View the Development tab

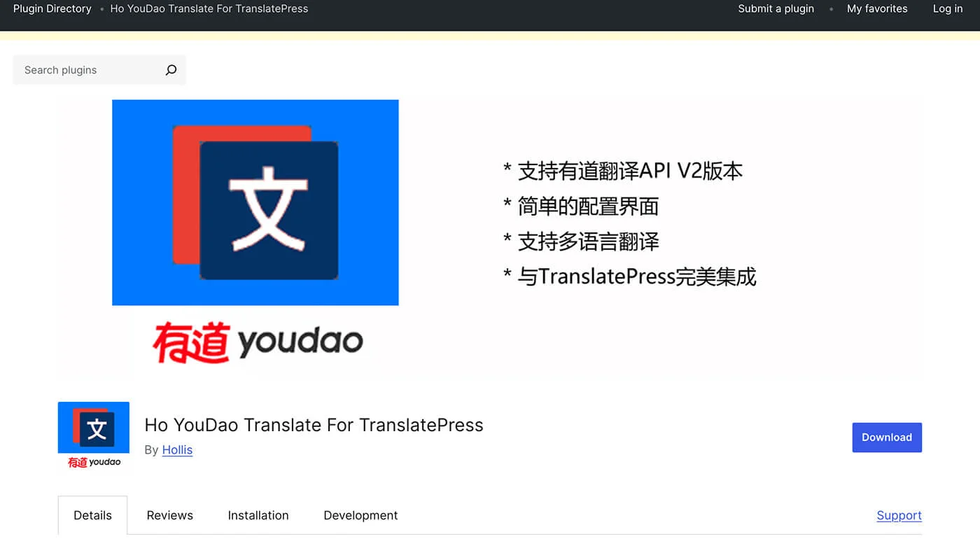[x=360, y=515]
